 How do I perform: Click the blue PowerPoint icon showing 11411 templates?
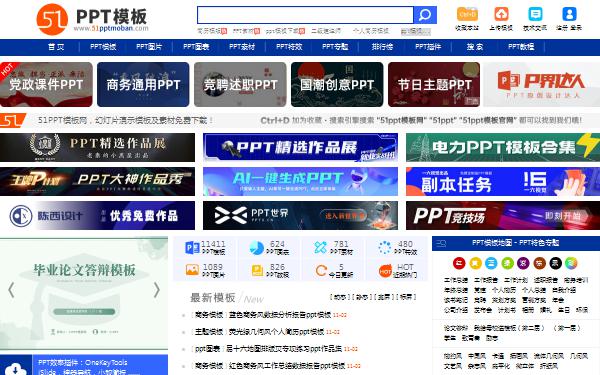(x=192, y=248)
